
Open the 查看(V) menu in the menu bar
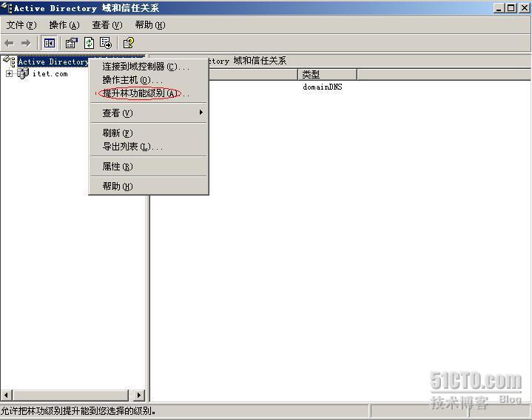click(x=107, y=25)
